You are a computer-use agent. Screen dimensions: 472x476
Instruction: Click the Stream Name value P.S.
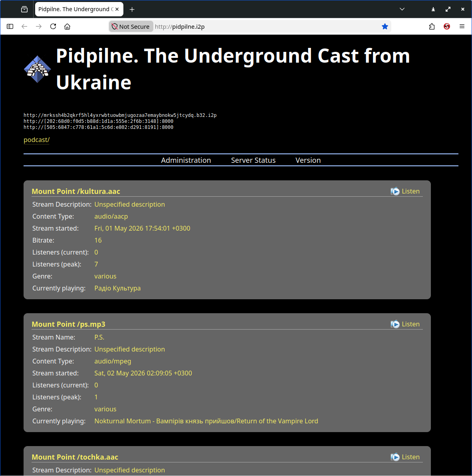click(99, 337)
